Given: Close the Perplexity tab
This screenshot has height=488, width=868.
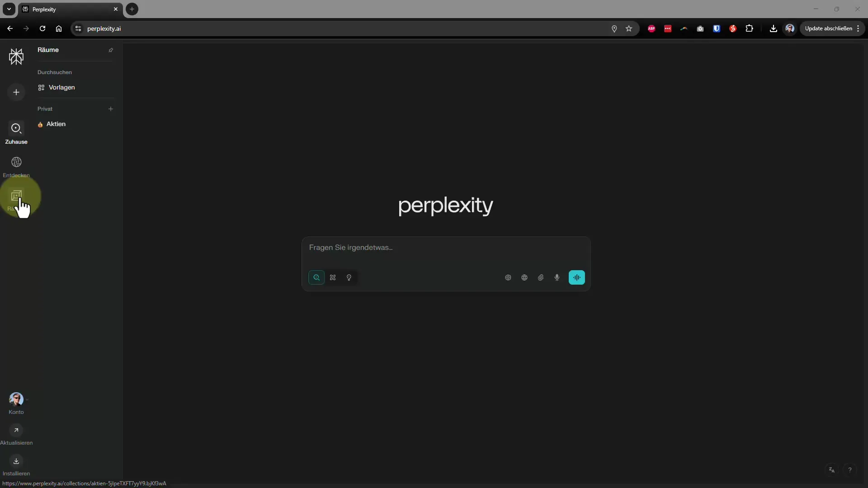Looking at the screenshot, I should point(116,9).
